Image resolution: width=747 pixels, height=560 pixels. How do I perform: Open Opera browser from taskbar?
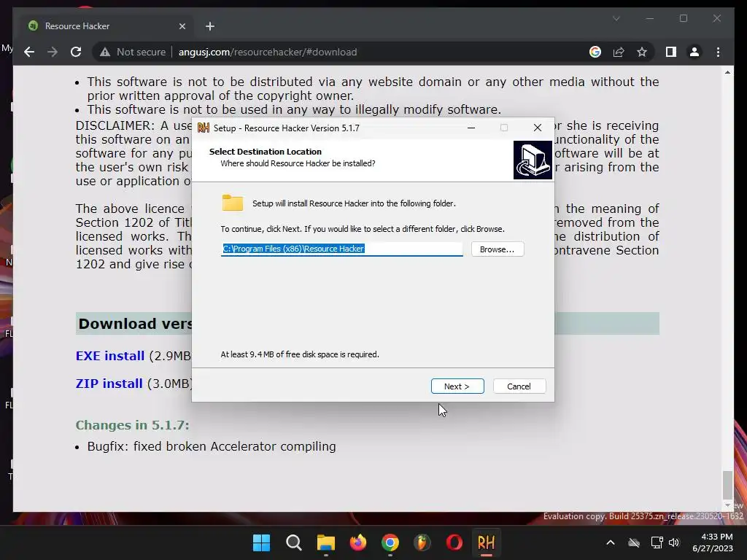[x=454, y=542]
